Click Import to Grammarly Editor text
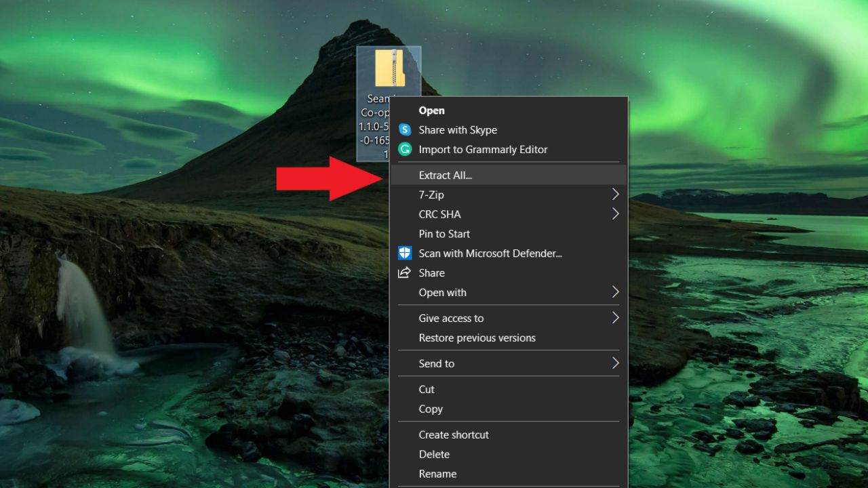The height and width of the screenshot is (488, 868). click(x=483, y=150)
